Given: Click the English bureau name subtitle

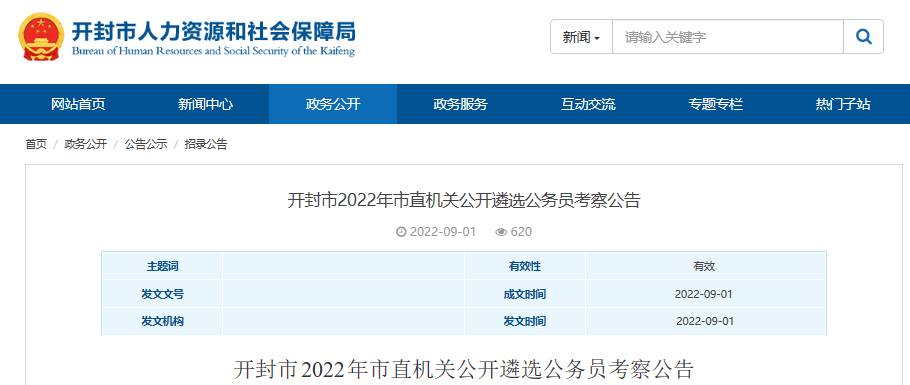Looking at the screenshot, I should click(x=213, y=51).
